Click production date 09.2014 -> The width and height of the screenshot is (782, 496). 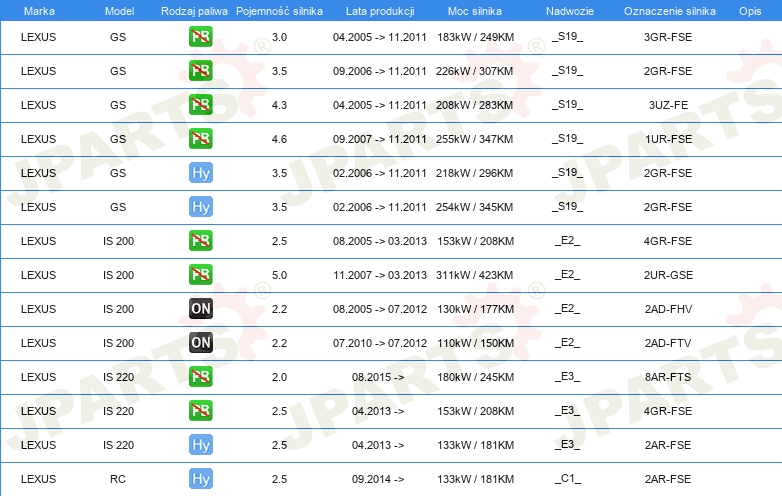378,479
